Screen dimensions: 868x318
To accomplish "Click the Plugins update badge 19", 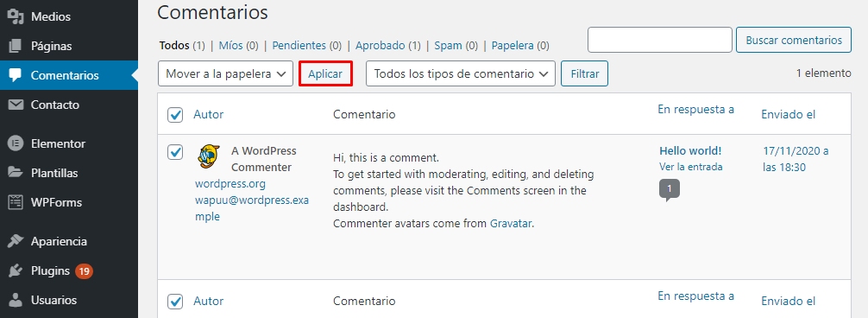I will click(85, 271).
